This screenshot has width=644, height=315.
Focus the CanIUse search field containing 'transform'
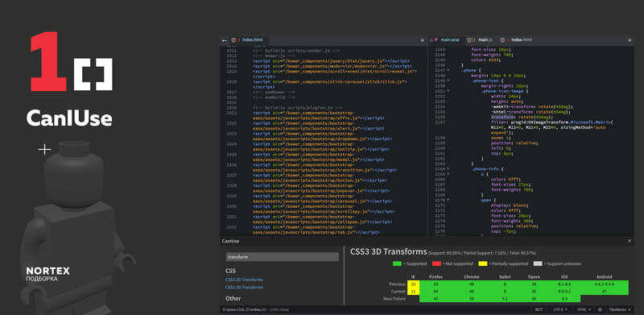point(283,257)
